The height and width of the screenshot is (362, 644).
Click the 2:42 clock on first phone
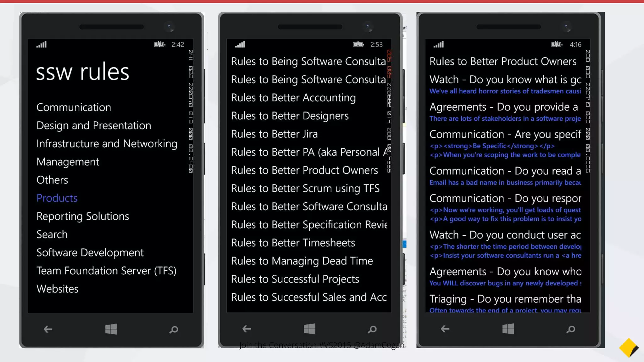pyautogui.click(x=178, y=45)
